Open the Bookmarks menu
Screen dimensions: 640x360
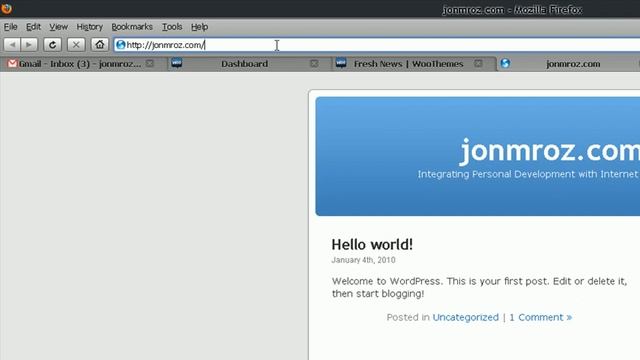pos(132,27)
